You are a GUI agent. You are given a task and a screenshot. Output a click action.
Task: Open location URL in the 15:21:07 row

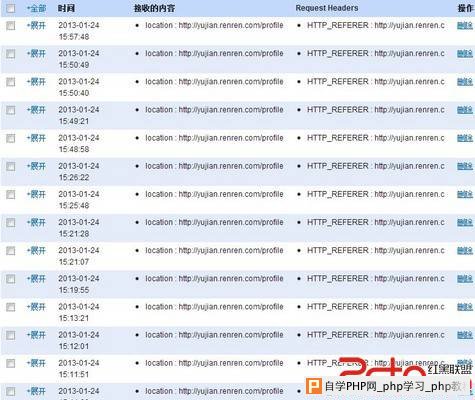[x=231, y=251]
